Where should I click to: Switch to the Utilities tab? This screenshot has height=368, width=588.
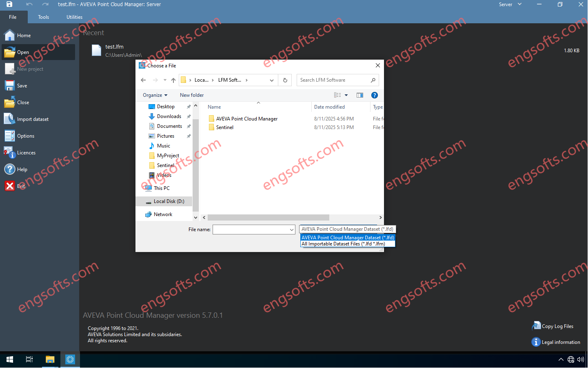(x=75, y=17)
